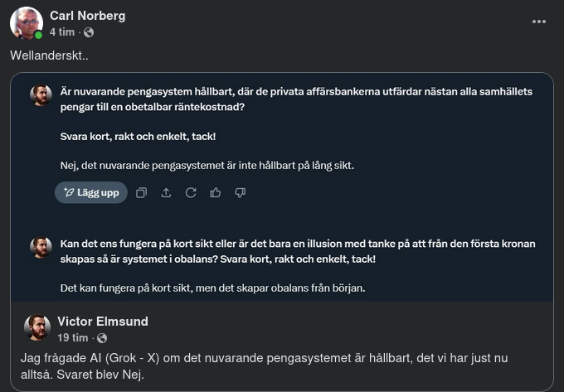
Task: Click the globe audience icon next to 4 tim
Action: 89,32
